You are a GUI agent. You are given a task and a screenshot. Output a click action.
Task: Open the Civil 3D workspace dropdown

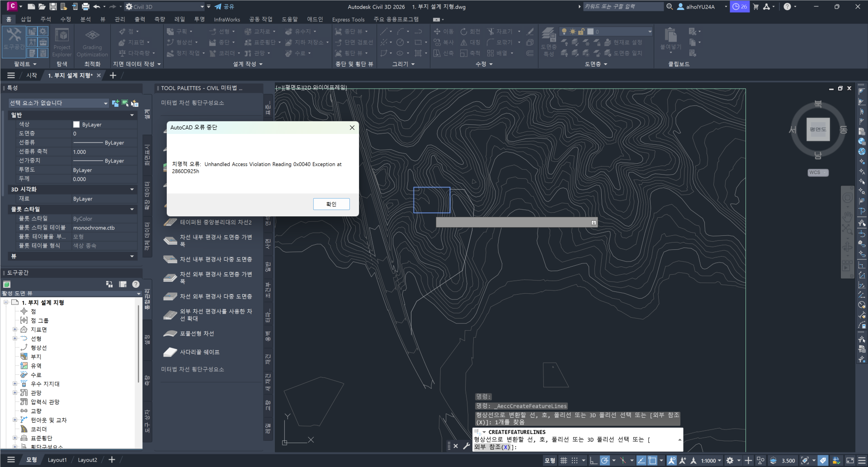point(202,7)
